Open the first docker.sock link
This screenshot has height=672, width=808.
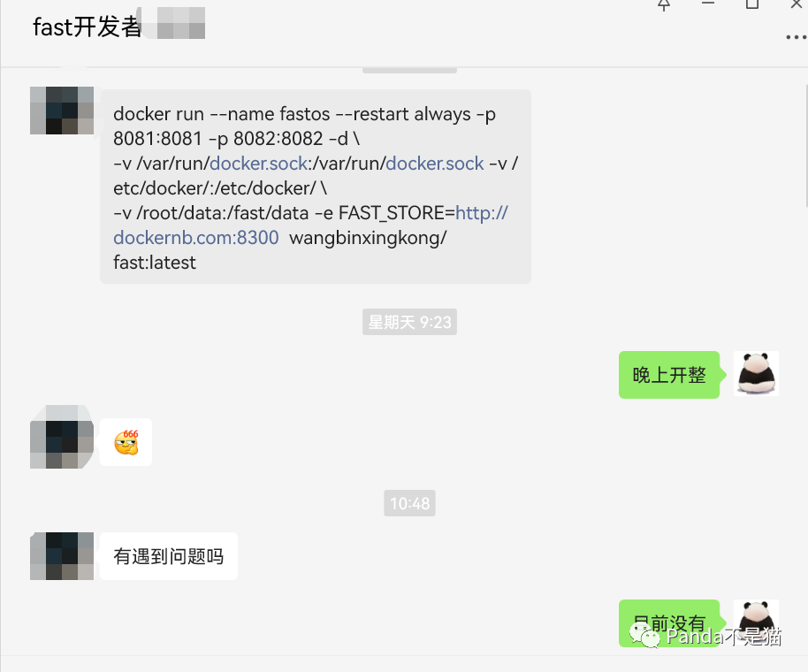point(259,164)
